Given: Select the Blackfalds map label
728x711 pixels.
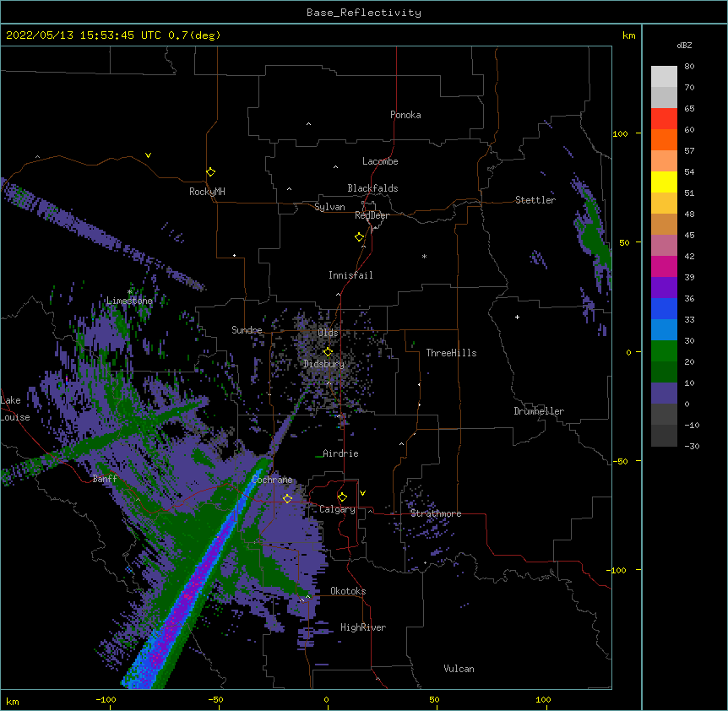Looking at the screenshot, I should (372, 188).
